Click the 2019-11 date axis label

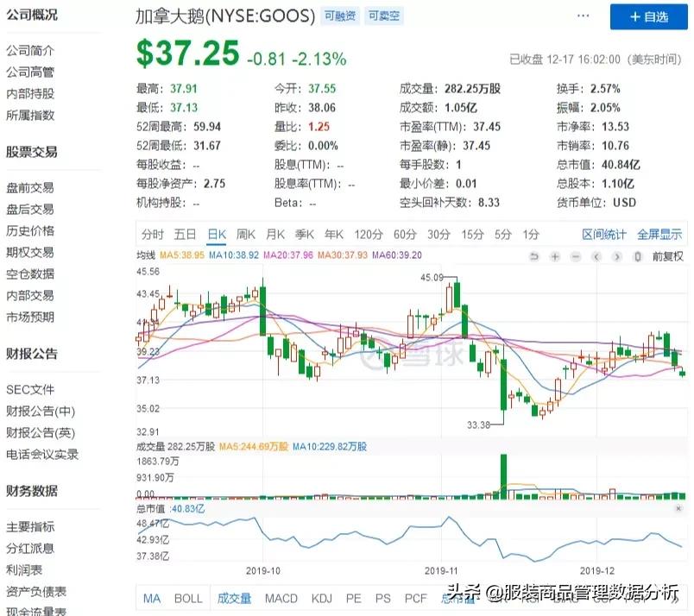click(x=441, y=571)
